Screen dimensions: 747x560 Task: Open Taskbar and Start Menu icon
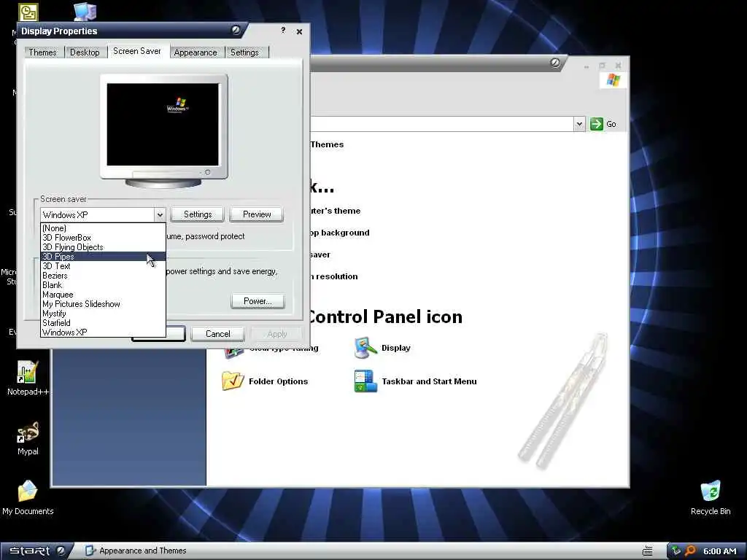(415, 381)
